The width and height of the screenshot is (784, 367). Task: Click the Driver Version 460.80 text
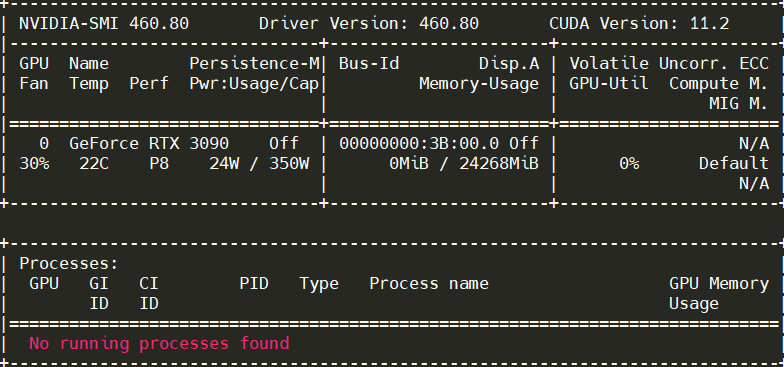click(369, 24)
